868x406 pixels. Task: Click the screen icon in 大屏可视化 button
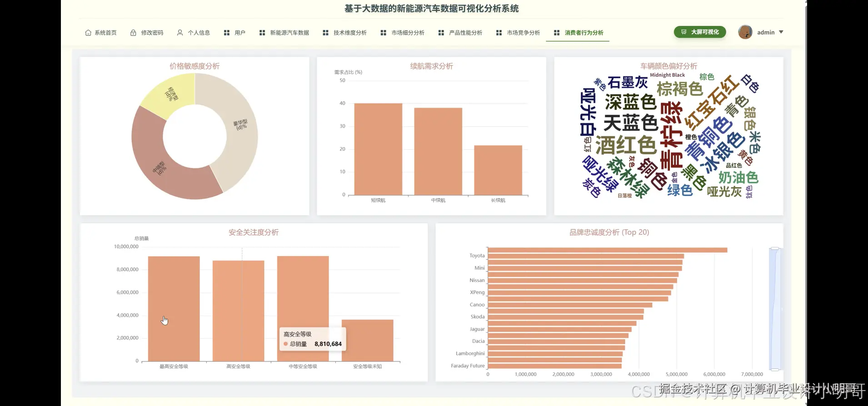coord(684,32)
